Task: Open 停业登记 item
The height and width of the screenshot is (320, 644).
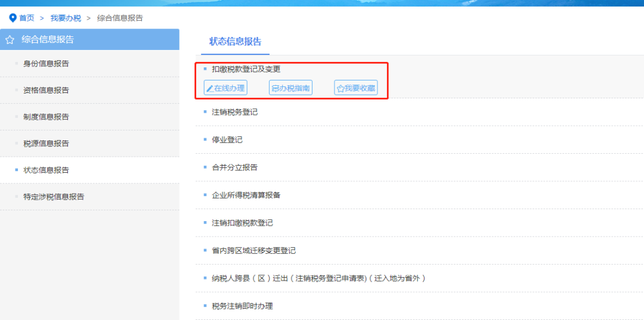Action: (x=227, y=139)
